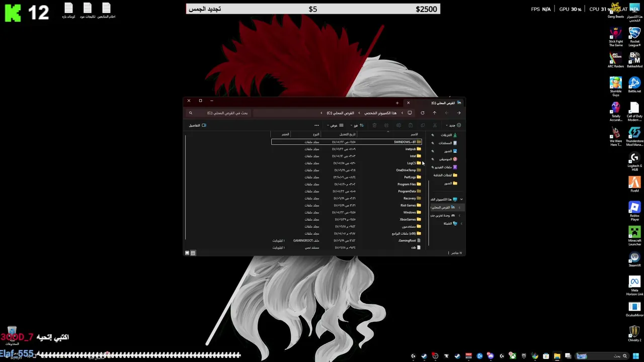Viewport: 644px width, 362px height.
Task: Click the navigation pane scrollbar
Action: pos(428,214)
